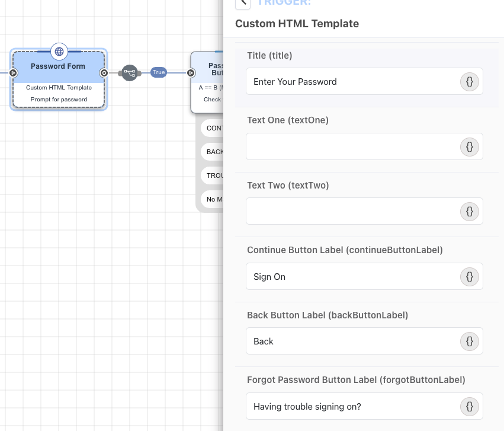The width and height of the screenshot is (504, 431).
Task: Focus the 'Having trouble signing on?' input
Action: click(352, 407)
